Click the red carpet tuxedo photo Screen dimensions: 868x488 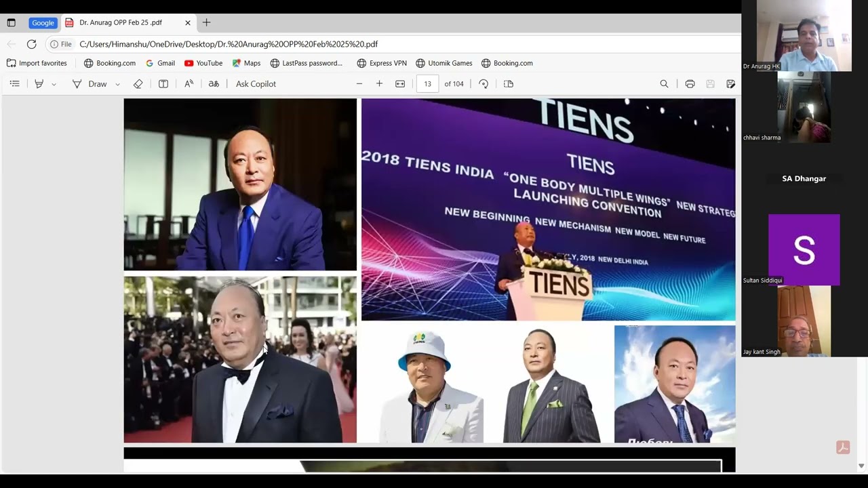pos(240,359)
